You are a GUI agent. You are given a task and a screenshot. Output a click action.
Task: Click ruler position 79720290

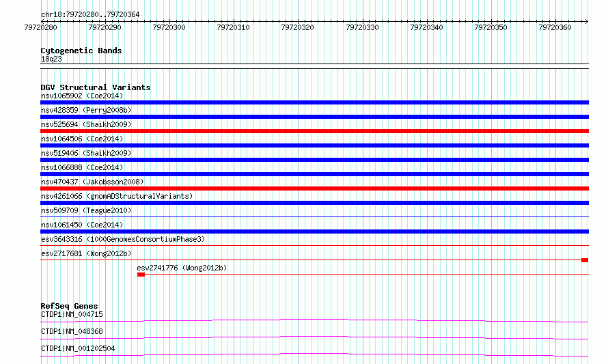click(105, 27)
